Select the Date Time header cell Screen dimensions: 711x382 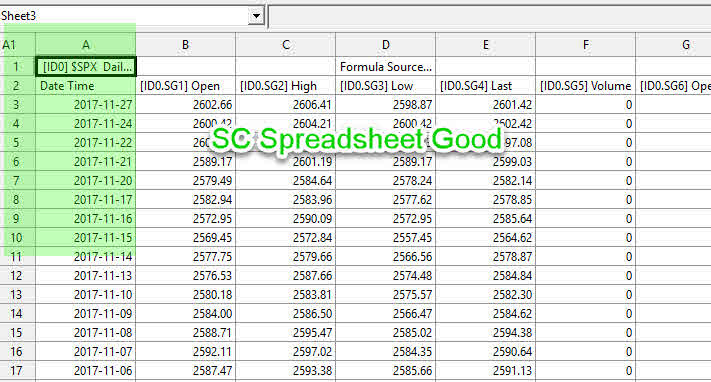[86, 86]
